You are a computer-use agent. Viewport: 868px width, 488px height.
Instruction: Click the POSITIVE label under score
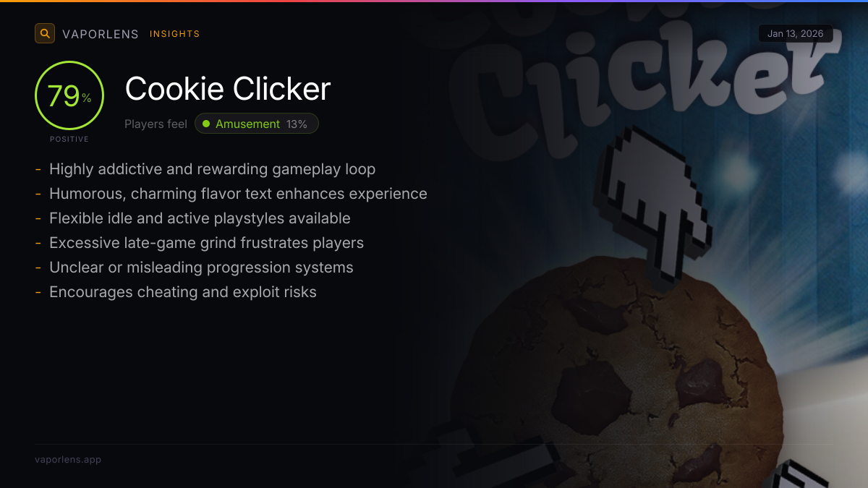point(69,139)
